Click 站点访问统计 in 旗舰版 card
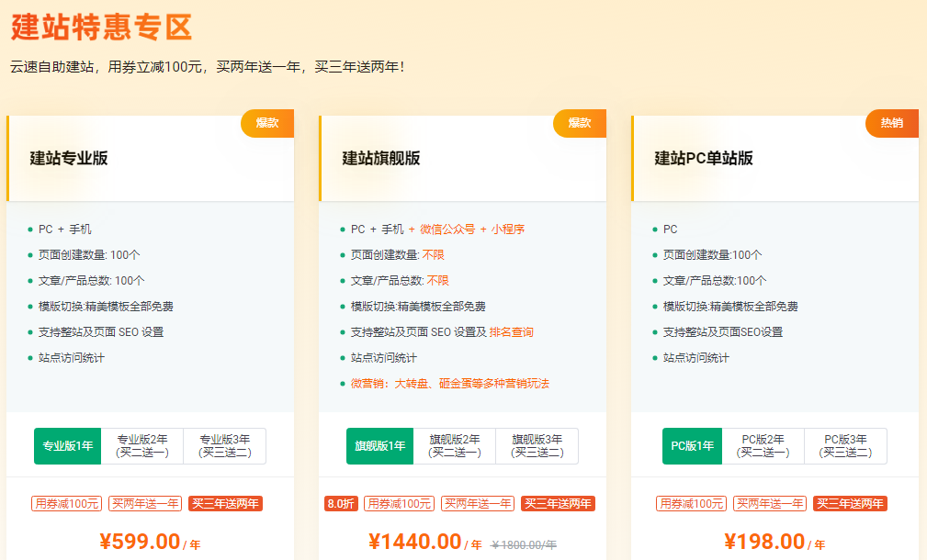The width and height of the screenshot is (927, 560). (384, 358)
